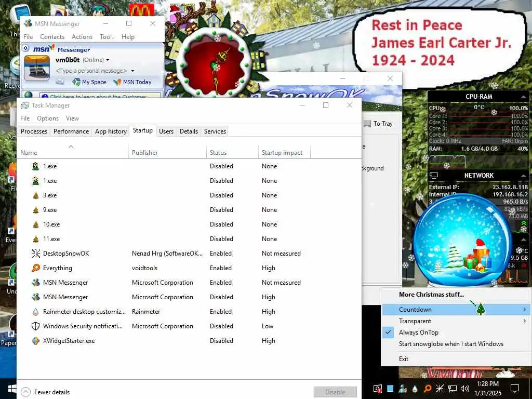Click the blue square tray icon

point(390,389)
